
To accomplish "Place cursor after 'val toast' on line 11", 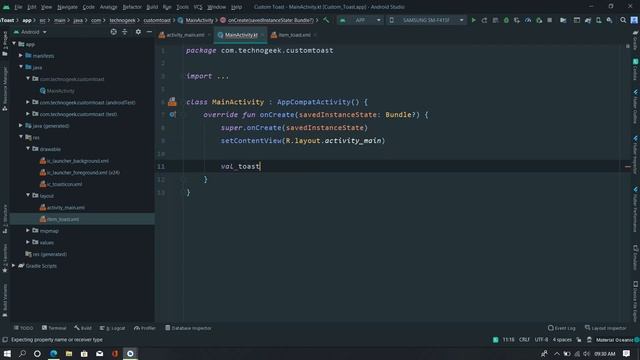I will [260, 166].
